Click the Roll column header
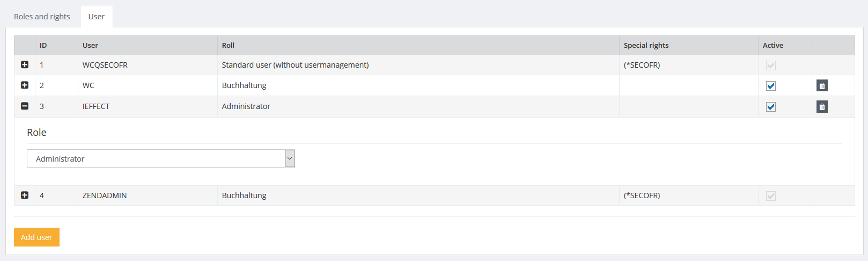Screen dimensions: 868x261 (228, 46)
